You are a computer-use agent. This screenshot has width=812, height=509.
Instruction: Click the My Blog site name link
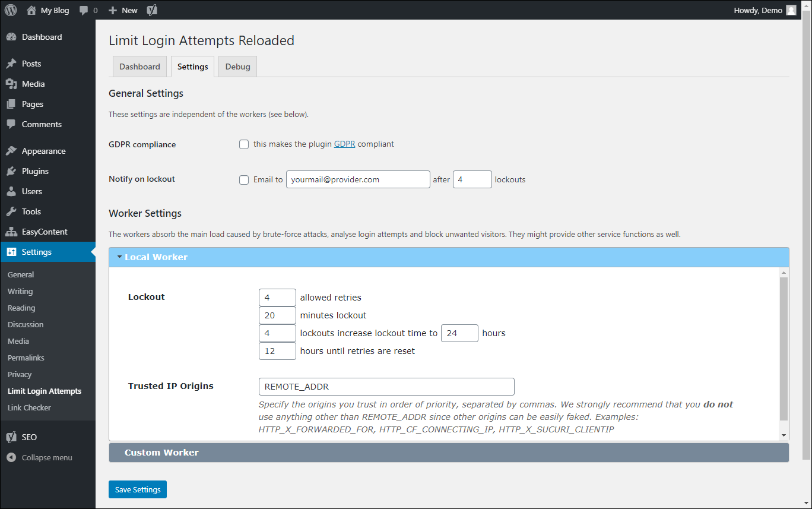[55, 10]
